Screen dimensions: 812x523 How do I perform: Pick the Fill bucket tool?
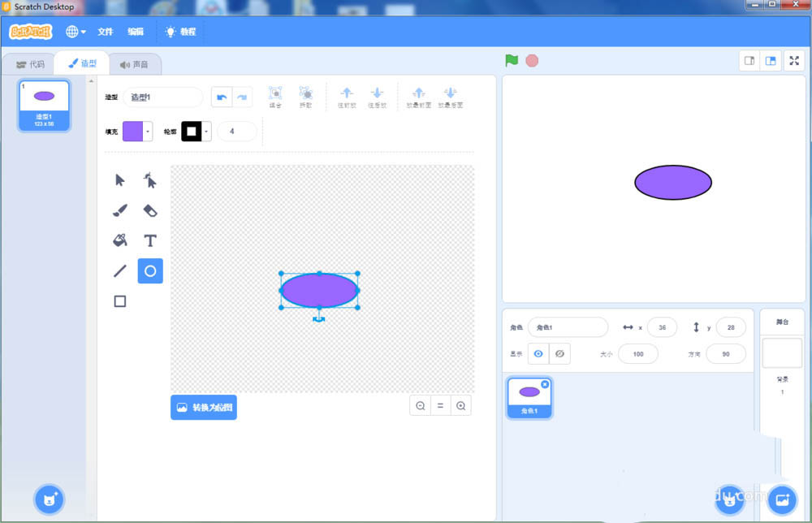point(119,240)
